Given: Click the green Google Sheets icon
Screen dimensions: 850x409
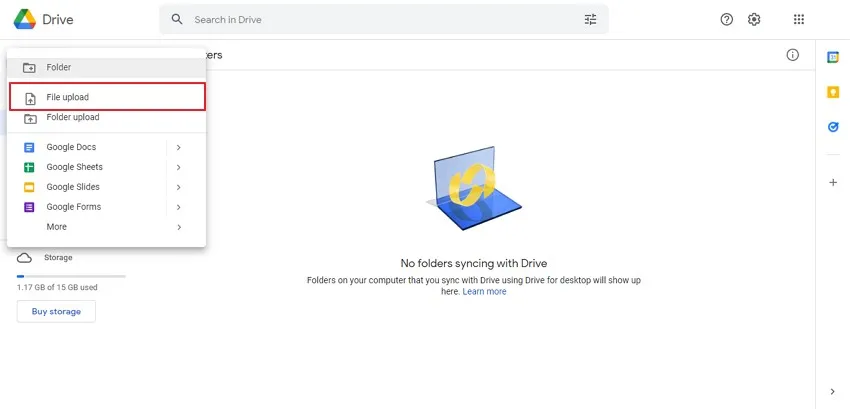Looking at the screenshot, I should pyautogui.click(x=29, y=168).
